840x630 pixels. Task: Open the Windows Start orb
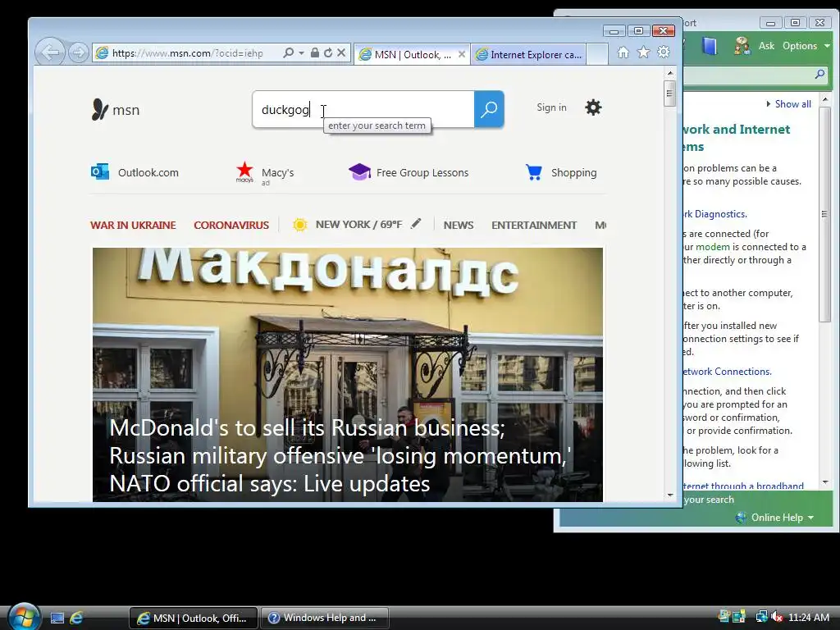click(x=24, y=617)
